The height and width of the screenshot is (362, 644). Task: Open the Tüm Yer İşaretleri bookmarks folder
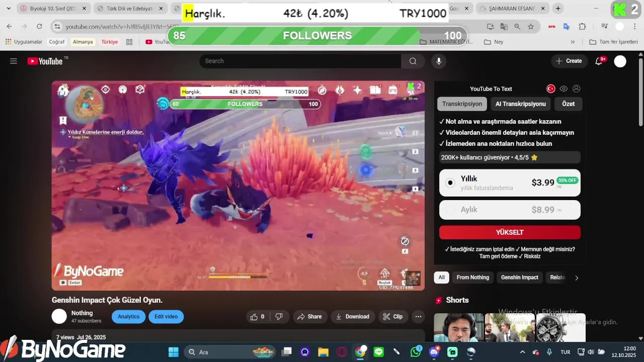click(613, 42)
